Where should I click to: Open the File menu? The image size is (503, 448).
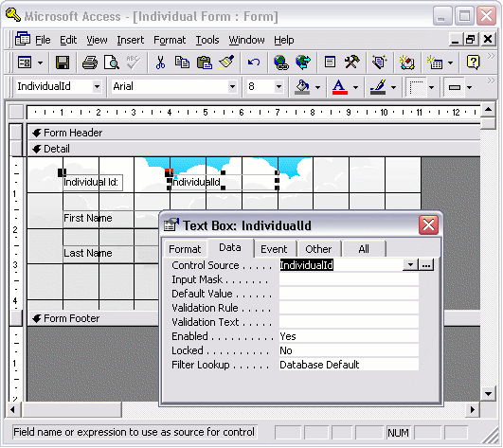point(43,40)
